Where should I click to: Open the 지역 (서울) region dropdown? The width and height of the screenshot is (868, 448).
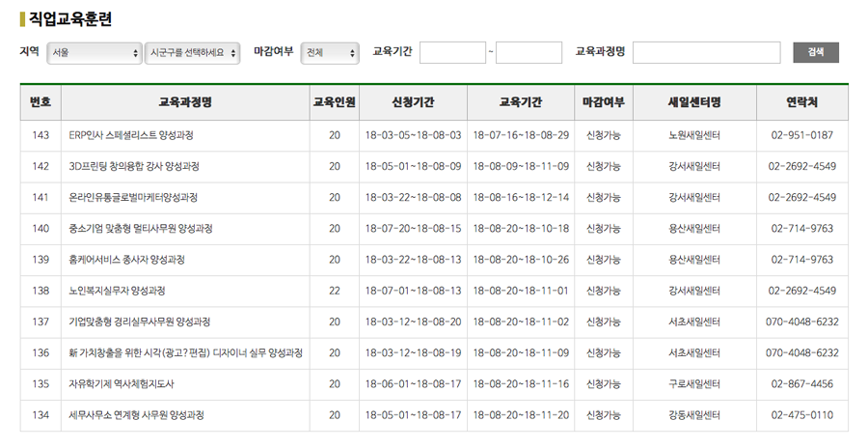[x=95, y=53]
